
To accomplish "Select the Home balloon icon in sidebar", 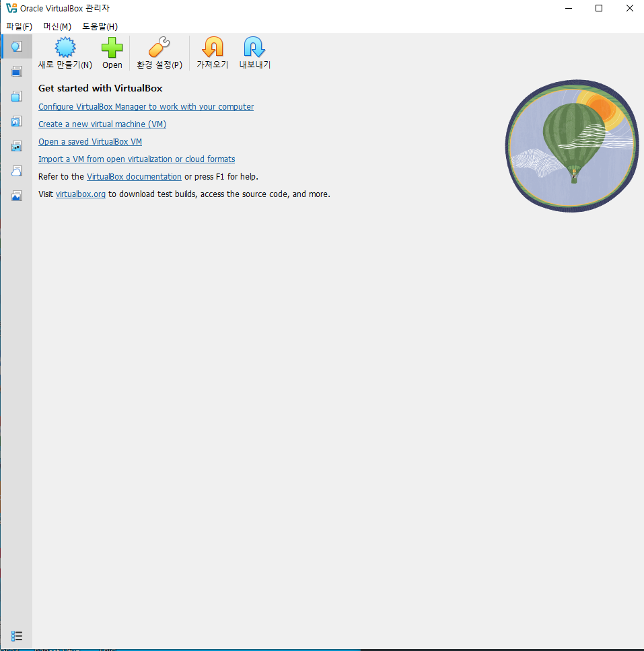I will pos(17,46).
